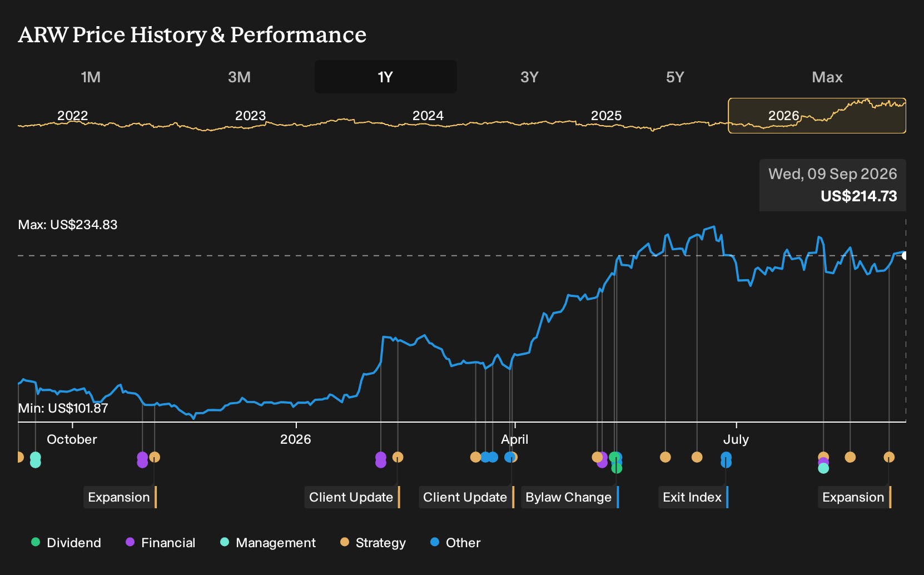Switch to the 3Y time range tab
Image resolution: width=924 pixels, height=575 pixels.
point(529,77)
